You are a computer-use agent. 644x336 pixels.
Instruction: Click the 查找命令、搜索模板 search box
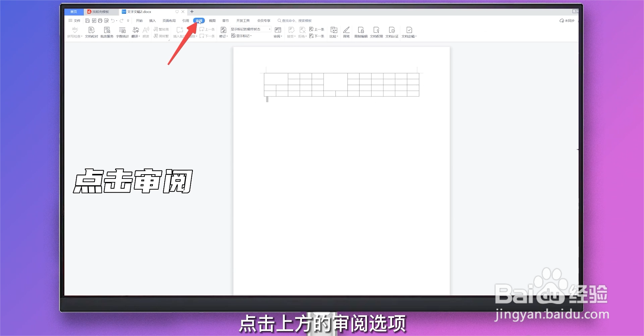(295, 21)
